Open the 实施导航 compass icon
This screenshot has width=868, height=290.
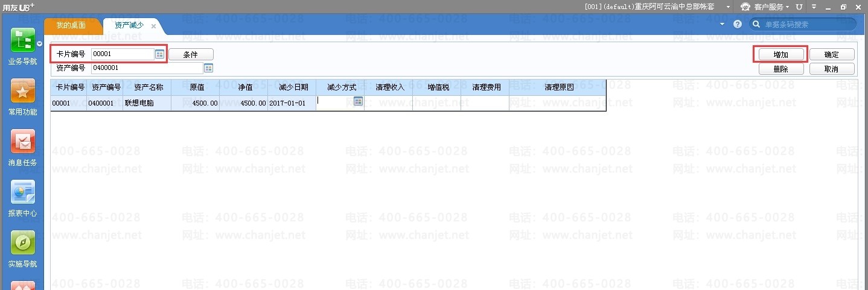pos(22,243)
